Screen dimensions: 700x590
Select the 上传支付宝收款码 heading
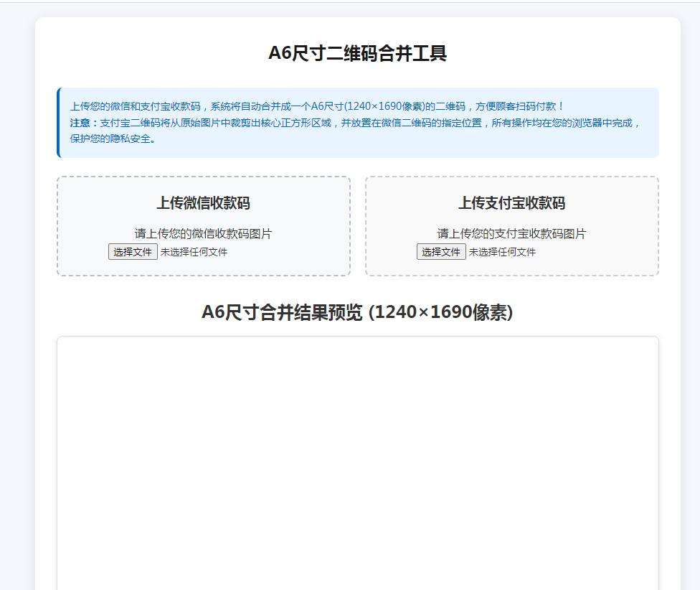click(x=511, y=203)
